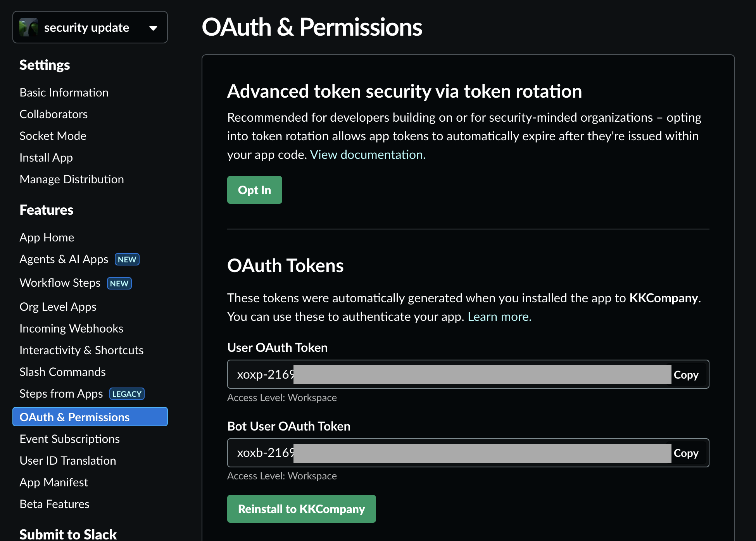Click Advanced token security heading
The width and height of the screenshot is (756, 541).
pos(404,91)
